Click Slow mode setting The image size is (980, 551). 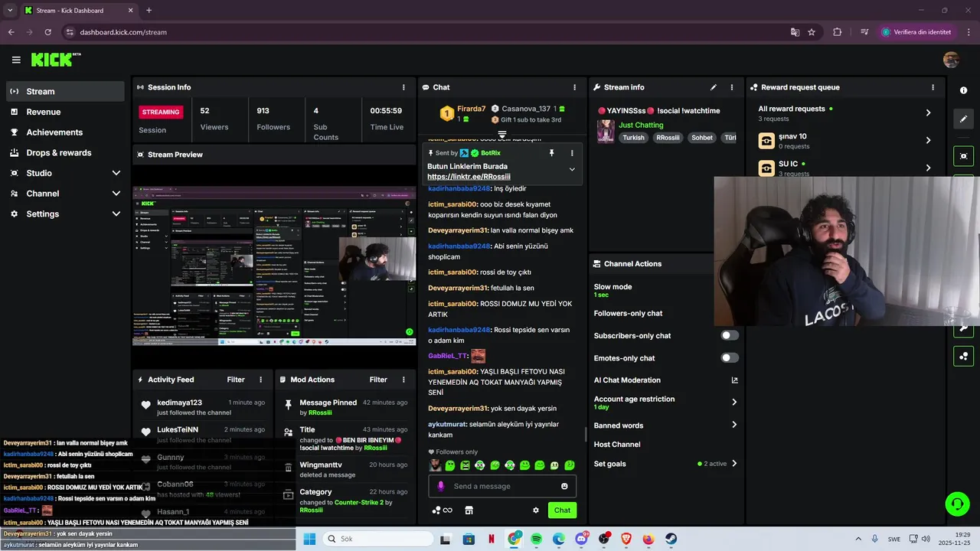tap(612, 290)
